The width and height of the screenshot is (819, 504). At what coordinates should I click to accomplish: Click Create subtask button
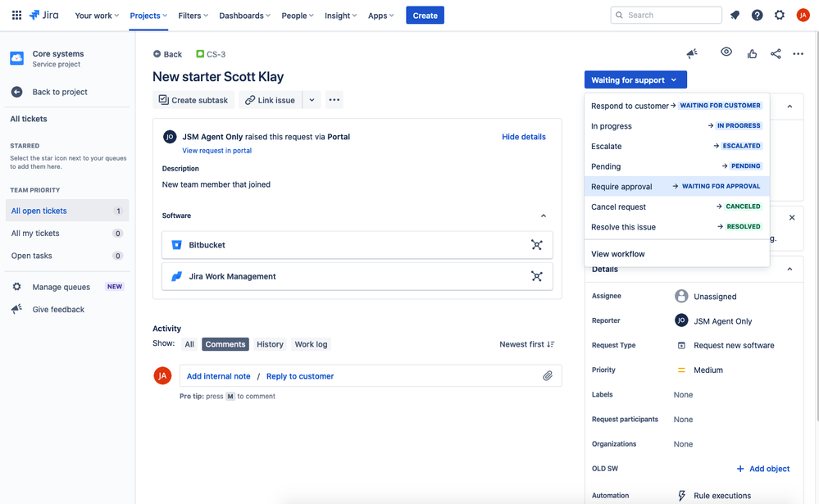click(x=193, y=100)
